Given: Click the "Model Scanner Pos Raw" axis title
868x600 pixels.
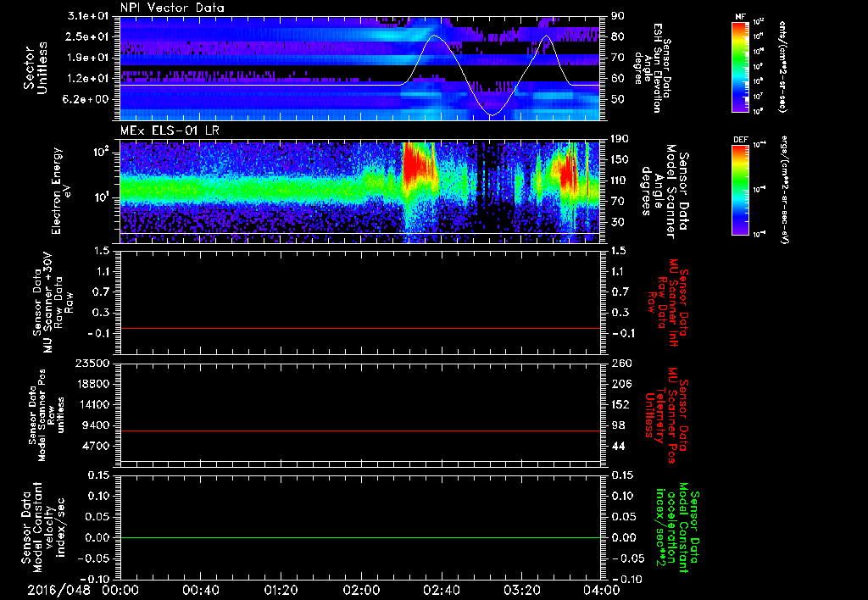Looking at the screenshot, I should point(47,415).
